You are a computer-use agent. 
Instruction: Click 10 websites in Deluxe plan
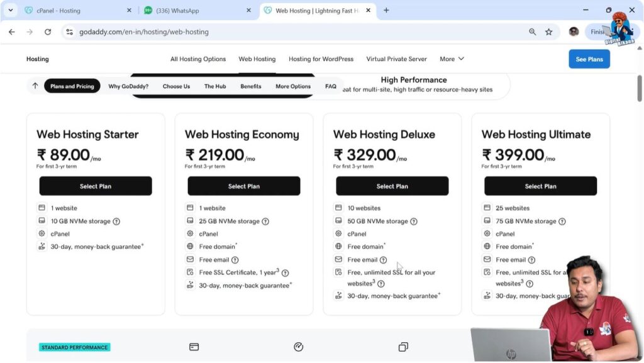click(364, 208)
